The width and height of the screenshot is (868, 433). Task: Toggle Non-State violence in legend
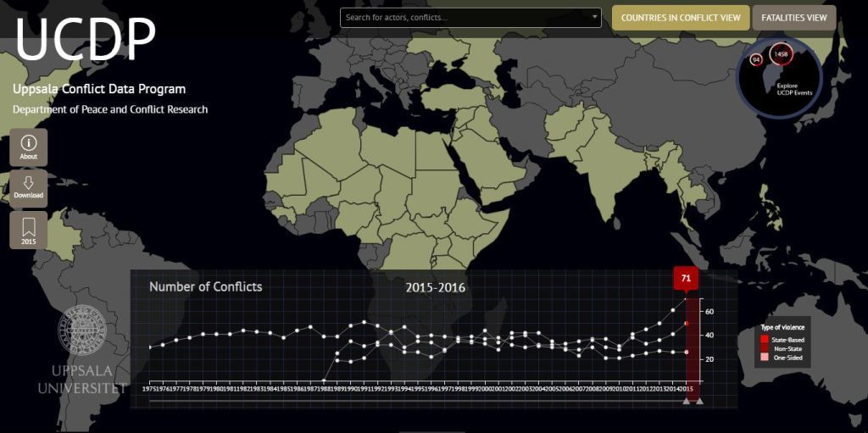[765, 349]
